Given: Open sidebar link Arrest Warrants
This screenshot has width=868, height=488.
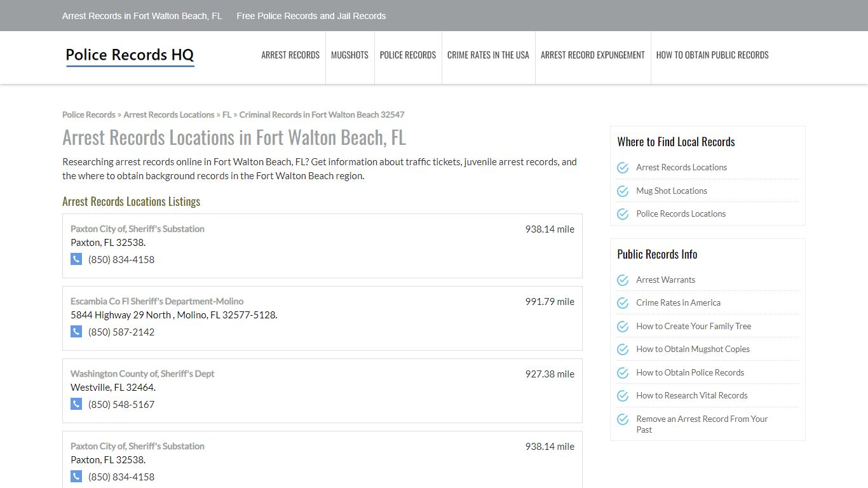Looking at the screenshot, I should point(666,280).
